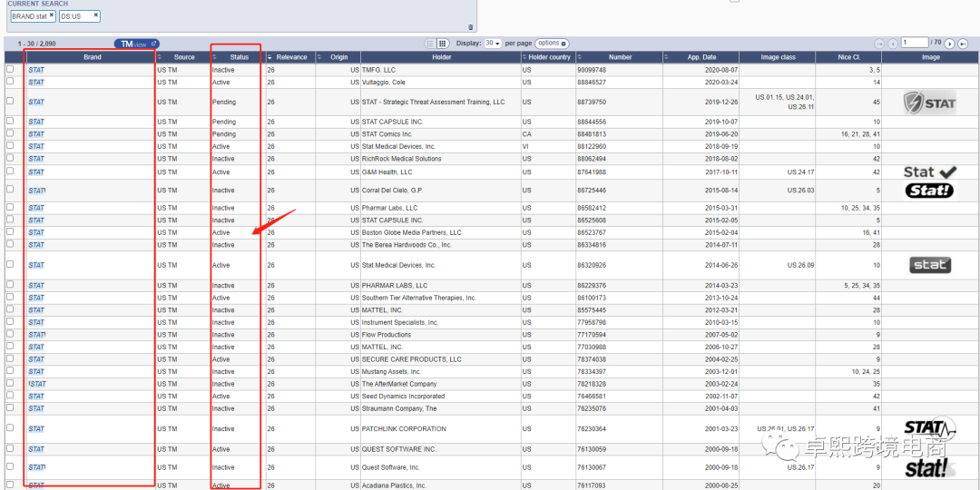Open the PATCHLINK STAT pulse logo

click(x=930, y=428)
